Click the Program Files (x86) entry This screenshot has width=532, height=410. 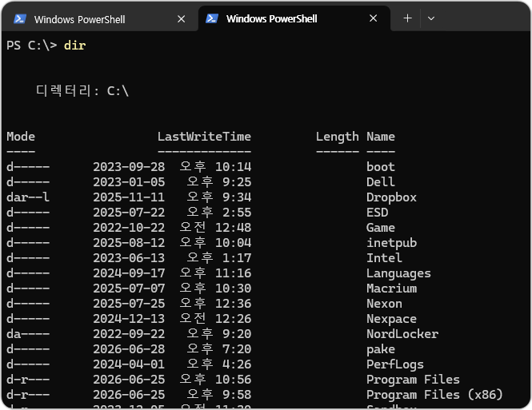click(434, 395)
